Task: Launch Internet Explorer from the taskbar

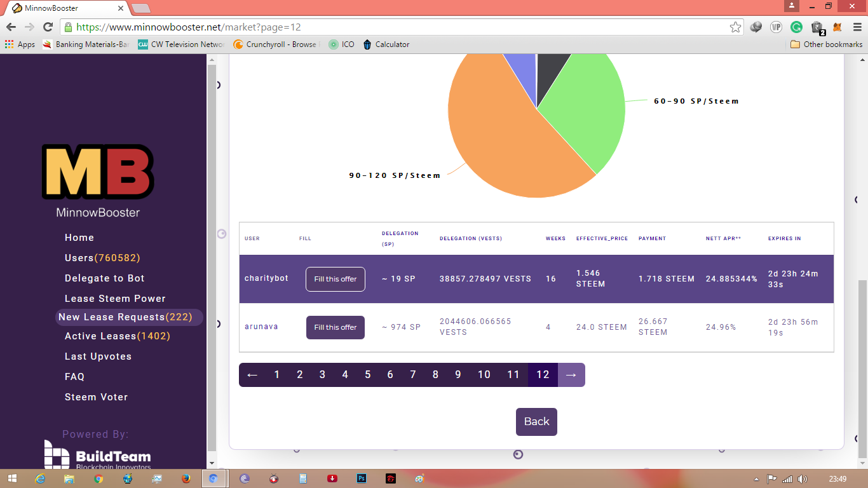Action: (x=41, y=478)
